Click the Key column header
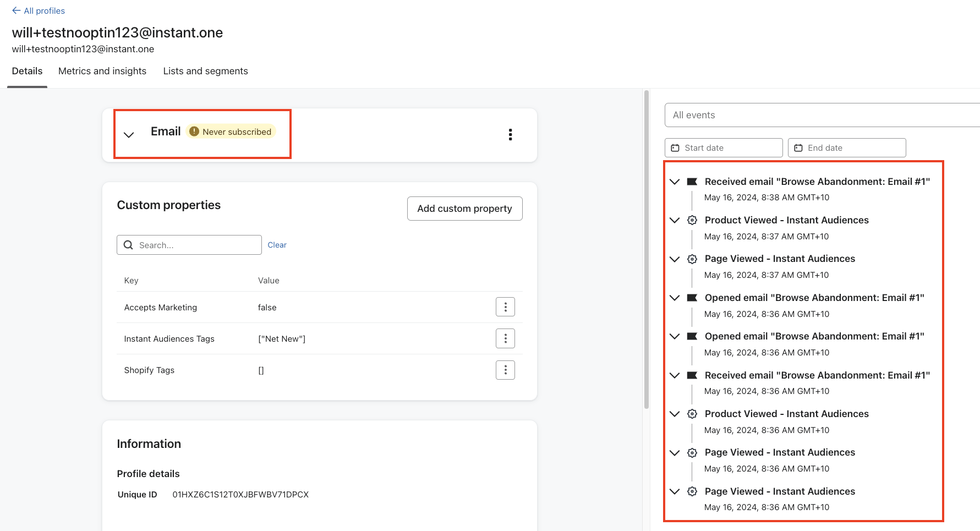The image size is (980, 531). 131,281
